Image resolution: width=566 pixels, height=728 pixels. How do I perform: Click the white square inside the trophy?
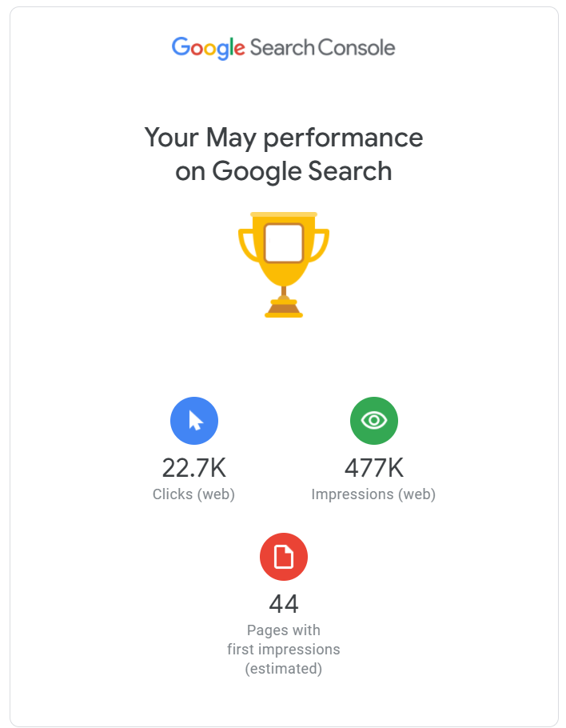tap(284, 243)
